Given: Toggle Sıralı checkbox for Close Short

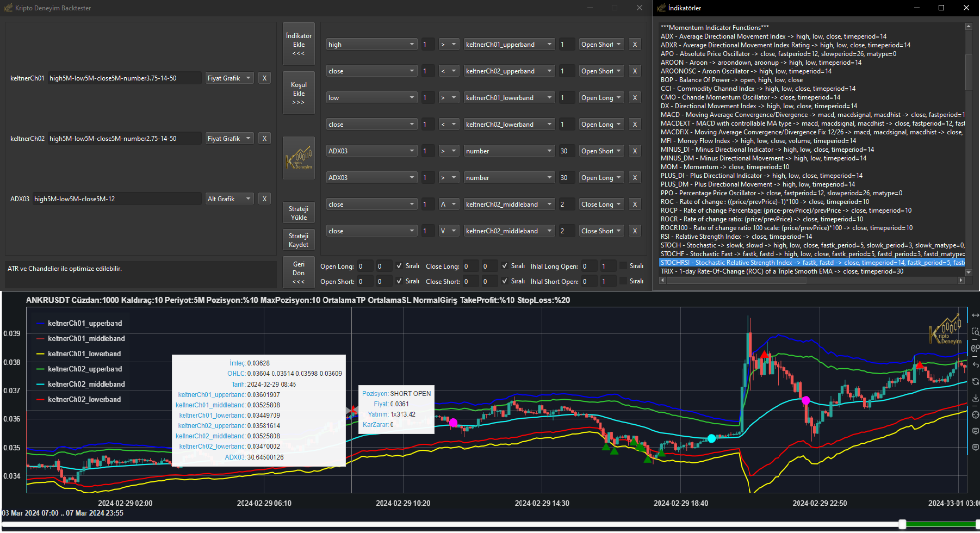Looking at the screenshot, I should tap(505, 281).
